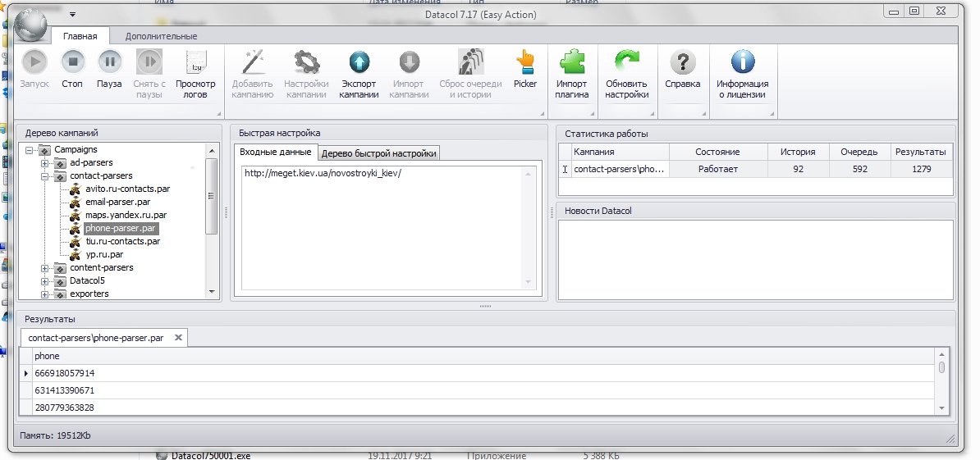Select contact-parsers\phone-parser.par results tab
The image size is (980, 460).
click(x=96, y=338)
